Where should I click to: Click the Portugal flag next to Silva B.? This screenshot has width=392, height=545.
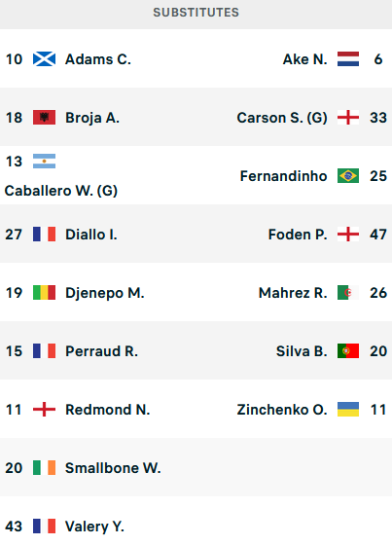pos(348,351)
